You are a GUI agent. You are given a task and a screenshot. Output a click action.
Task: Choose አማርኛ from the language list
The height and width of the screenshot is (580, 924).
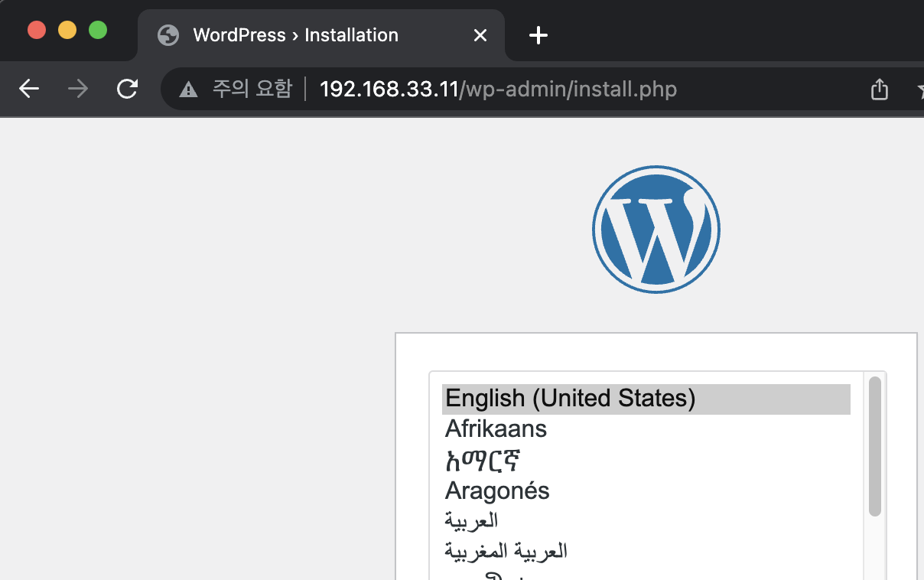coord(646,460)
